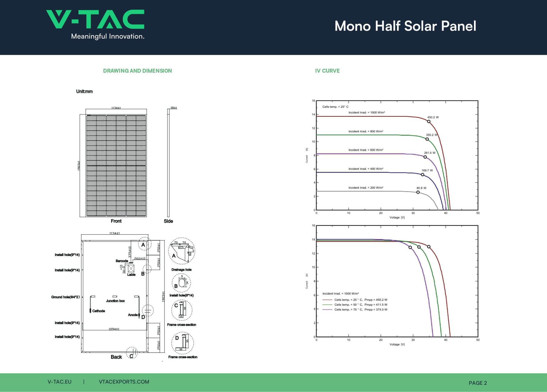
Task: Click the 80.9 W marker on gray curve
Action: click(418, 192)
